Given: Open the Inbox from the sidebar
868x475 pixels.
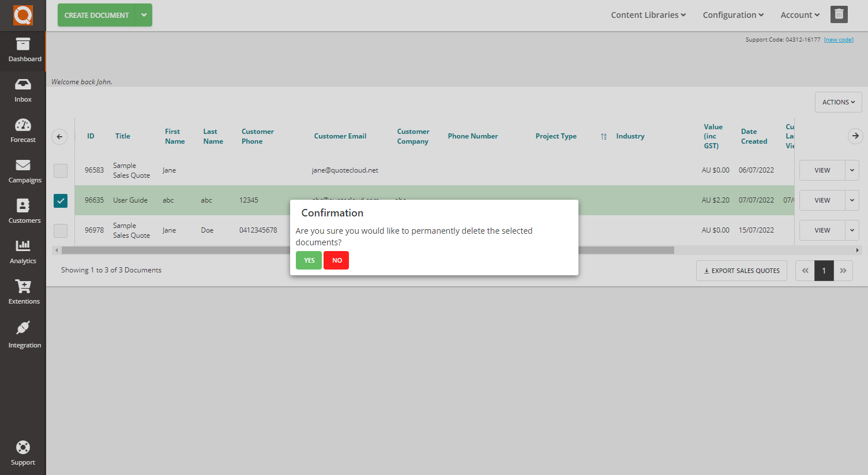Looking at the screenshot, I should point(23,89).
